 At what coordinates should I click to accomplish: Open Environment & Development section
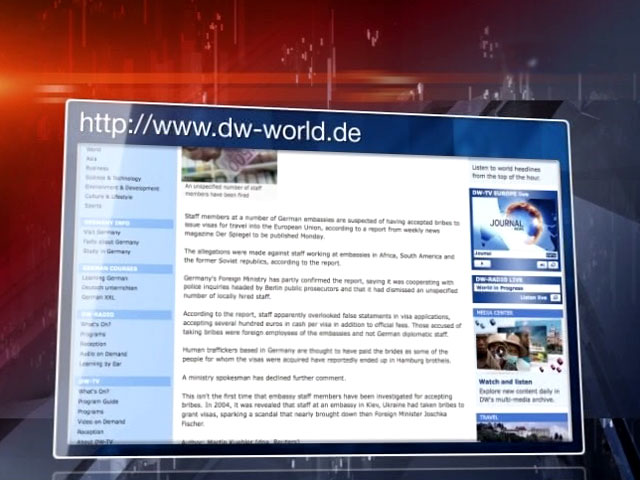(x=122, y=187)
